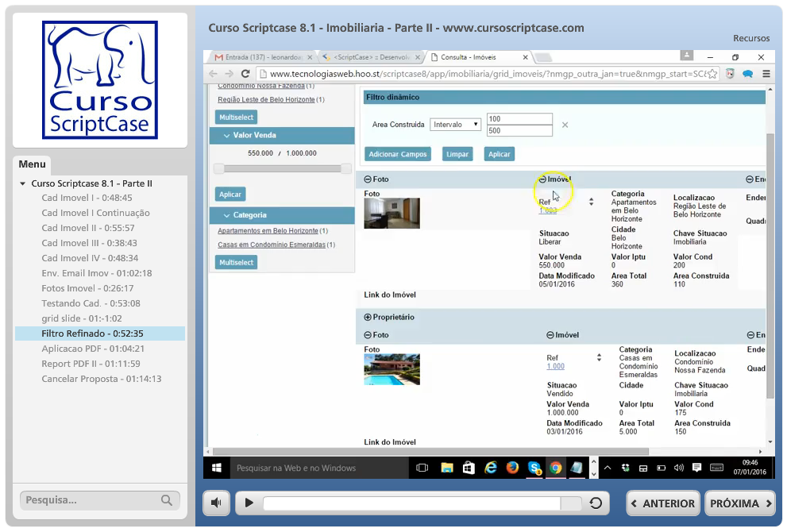Click the apartment interior photo thumbnail
The width and height of the screenshot is (787, 532).
(392, 214)
